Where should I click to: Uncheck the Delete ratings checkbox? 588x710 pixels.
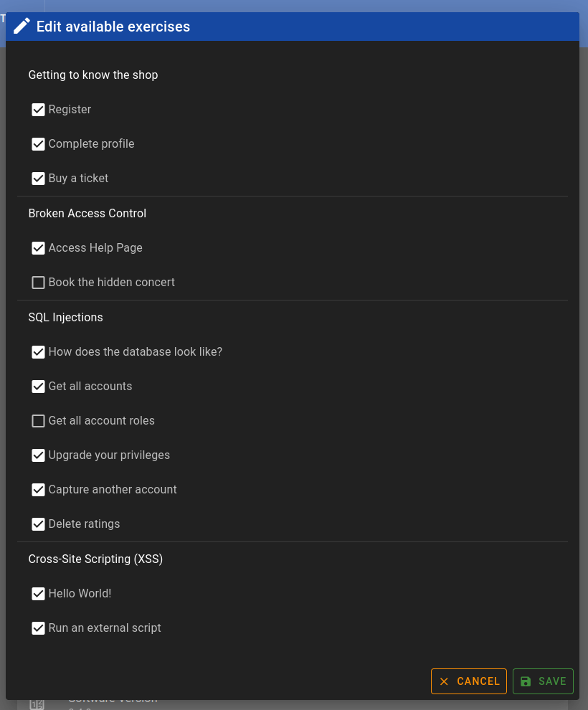coord(39,524)
